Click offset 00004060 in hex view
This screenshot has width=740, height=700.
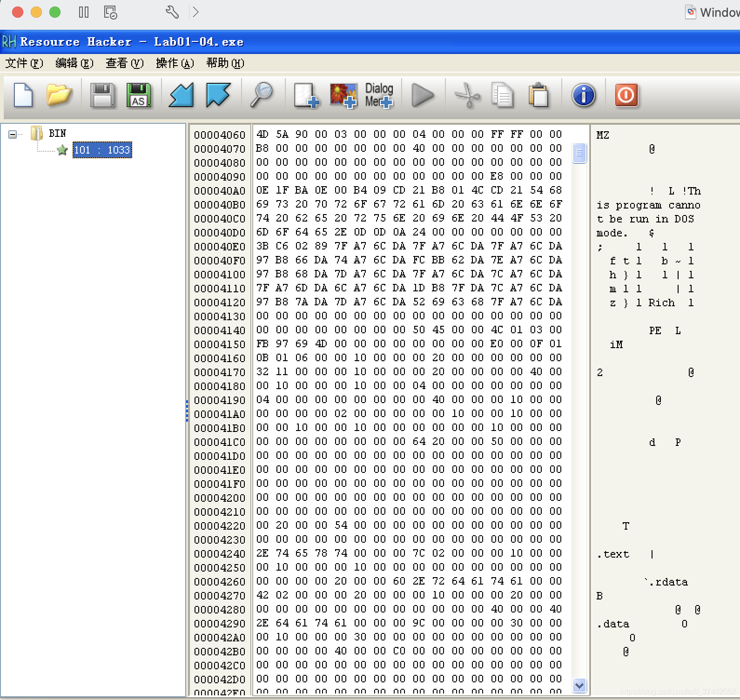click(x=220, y=135)
